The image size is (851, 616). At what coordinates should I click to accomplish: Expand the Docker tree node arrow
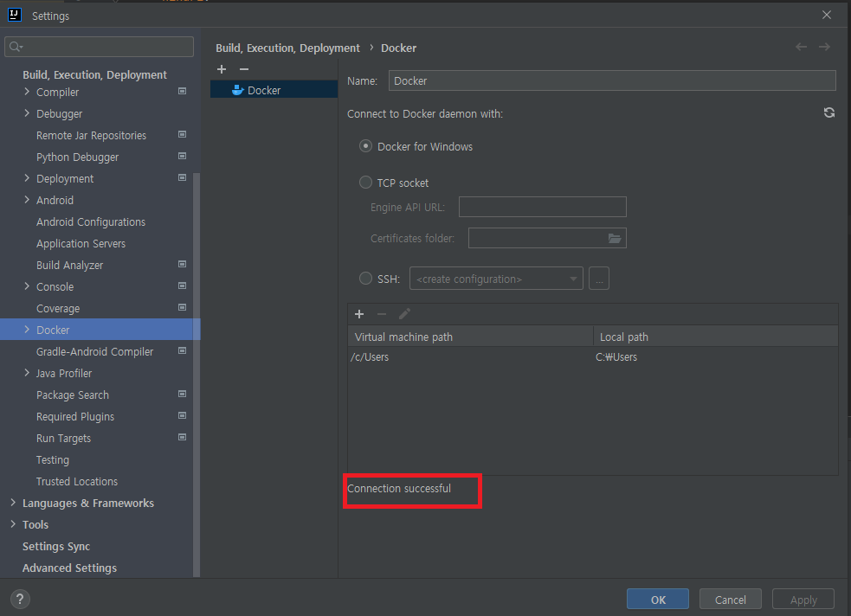(x=27, y=330)
